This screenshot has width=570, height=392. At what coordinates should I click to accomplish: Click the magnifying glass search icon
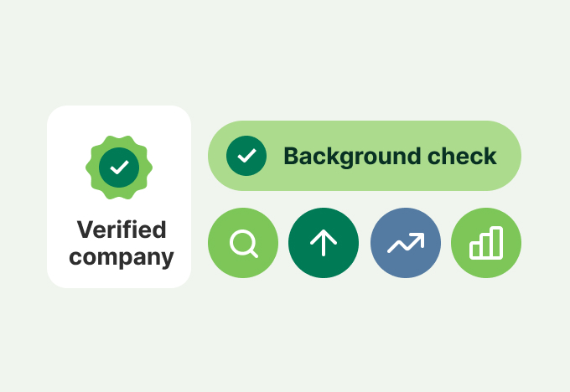click(x=243, y=244)
